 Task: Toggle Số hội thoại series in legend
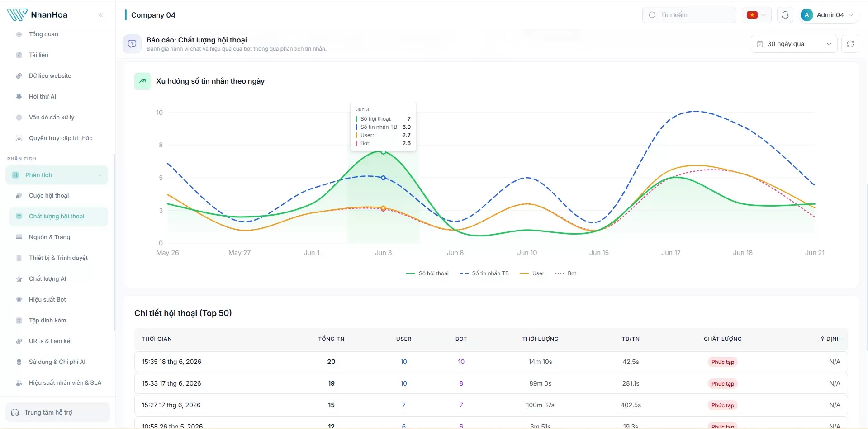pos(427,273)
